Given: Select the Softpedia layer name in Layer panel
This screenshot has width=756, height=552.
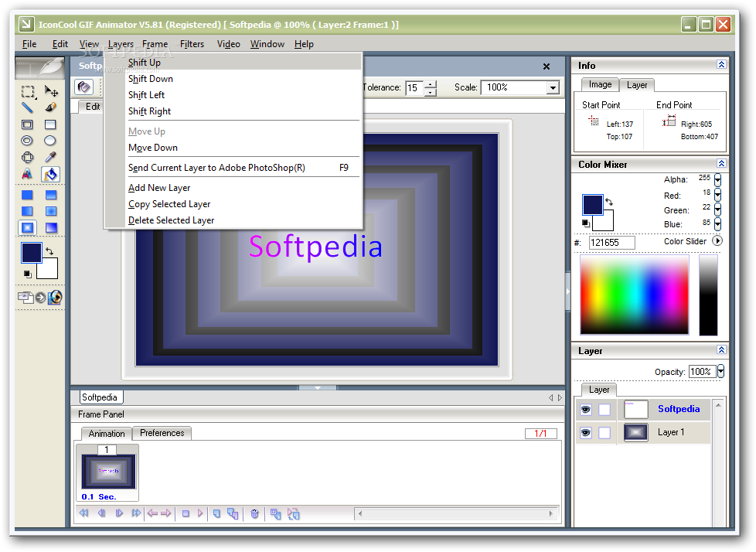Looking at the screenshot, I should click(x=679, y=409).
